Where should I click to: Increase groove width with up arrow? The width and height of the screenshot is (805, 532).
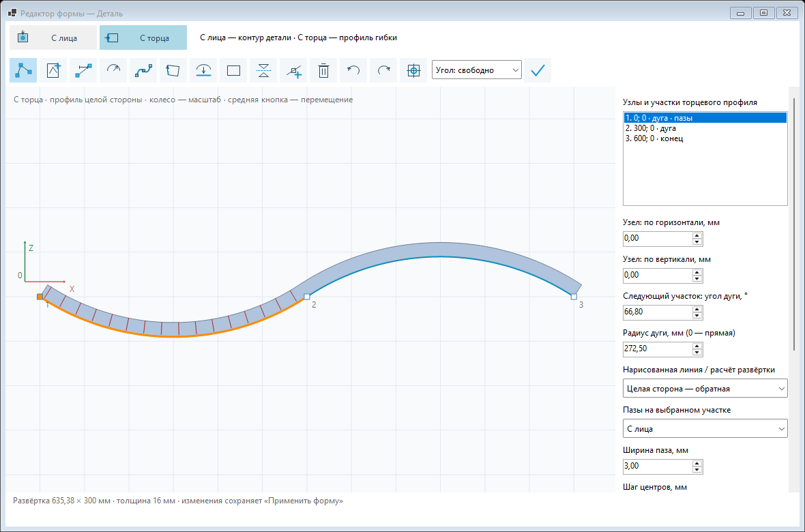click(x=697, y=463)
